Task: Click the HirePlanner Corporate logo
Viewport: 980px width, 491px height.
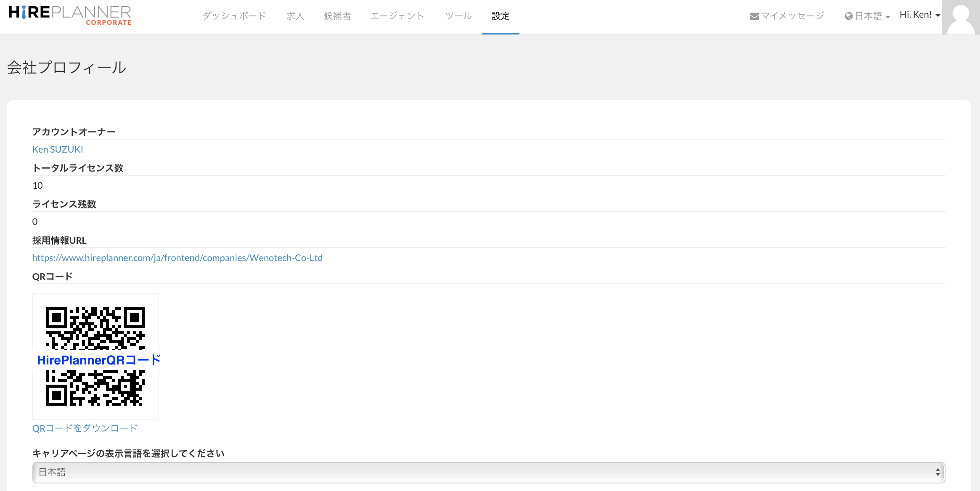Action: (70, 15)
